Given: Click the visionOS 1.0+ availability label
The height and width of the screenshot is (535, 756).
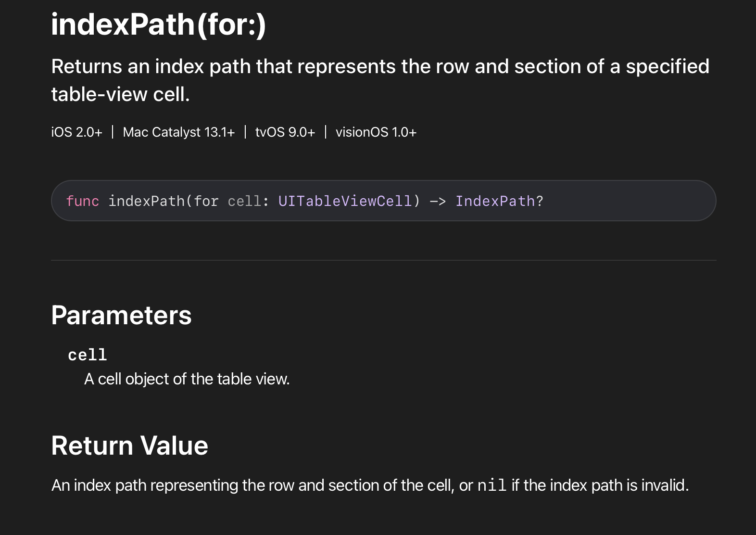Looking at the screenshot, I should tap(376, 132).
